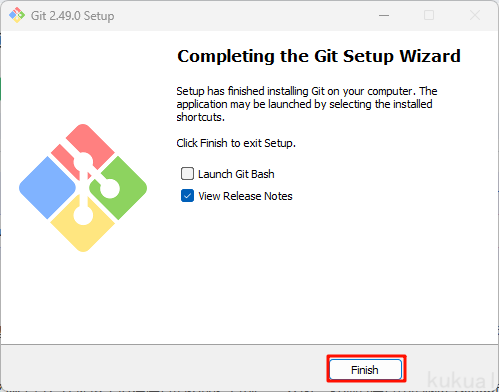The image size is (499, 392).
Task: Click the Launch Git Bash label text
Action: [x=236, y=174]
